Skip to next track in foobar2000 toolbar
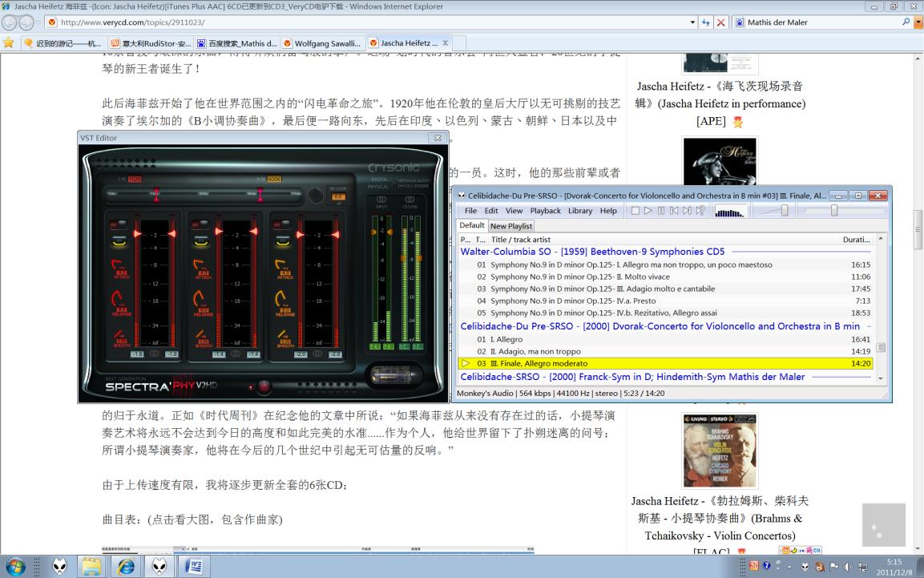Screen dimensions: 924x578 tap(687, 210)
